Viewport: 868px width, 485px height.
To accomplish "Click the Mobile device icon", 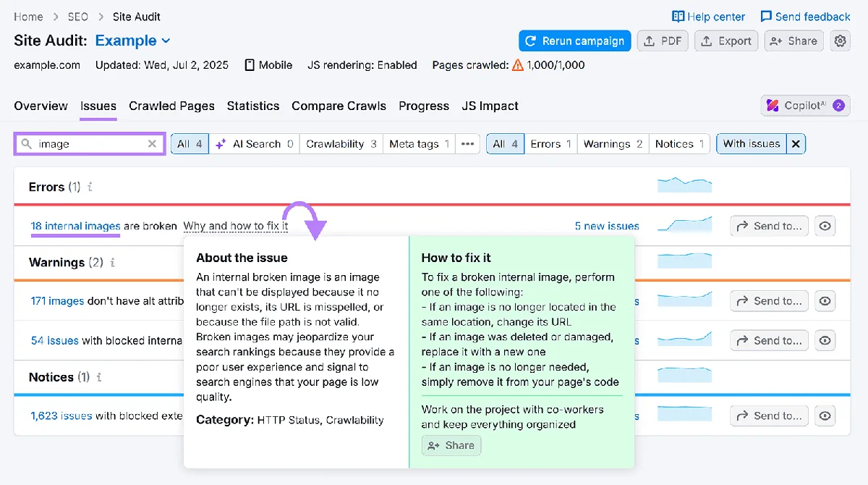I will (x=250, y=65).
